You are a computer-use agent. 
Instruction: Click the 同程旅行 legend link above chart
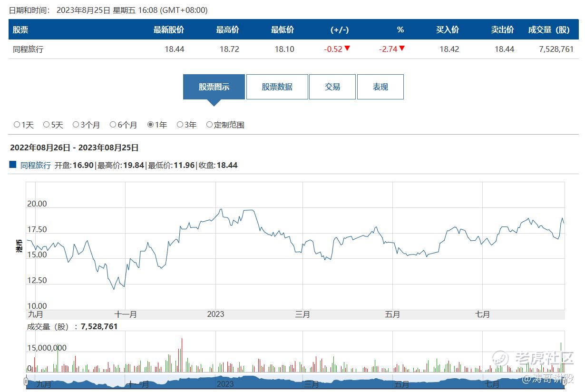36,165
